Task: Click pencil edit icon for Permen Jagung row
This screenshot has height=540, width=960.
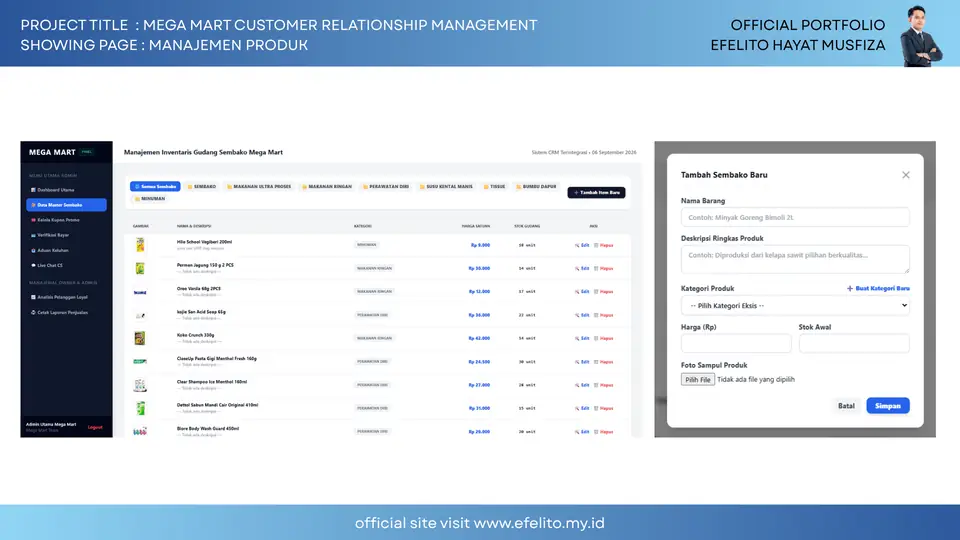Action: (577, 269)
